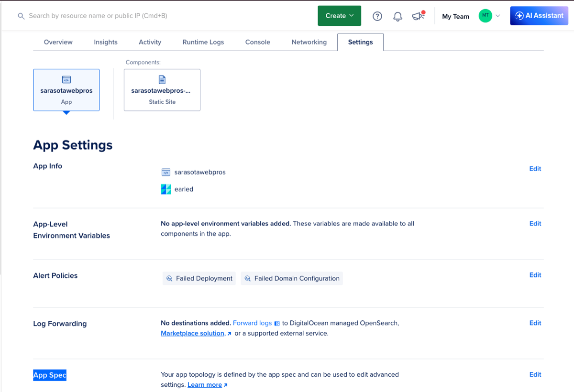Image resolution: width=574 pixels, height=392 pixels.
Task: Click the App Settings heading
Action: (73, 145)
